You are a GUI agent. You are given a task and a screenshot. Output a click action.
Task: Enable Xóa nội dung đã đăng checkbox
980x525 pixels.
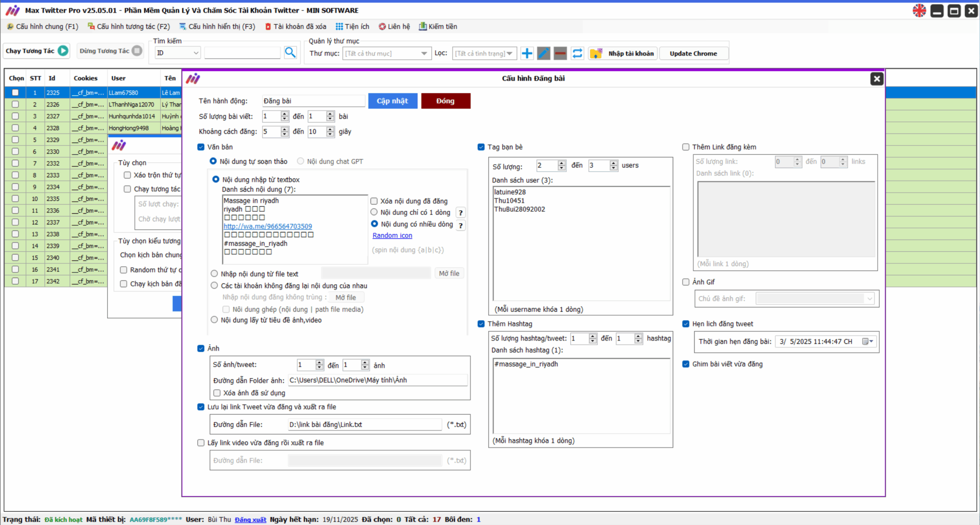click(x=374, y=201)
